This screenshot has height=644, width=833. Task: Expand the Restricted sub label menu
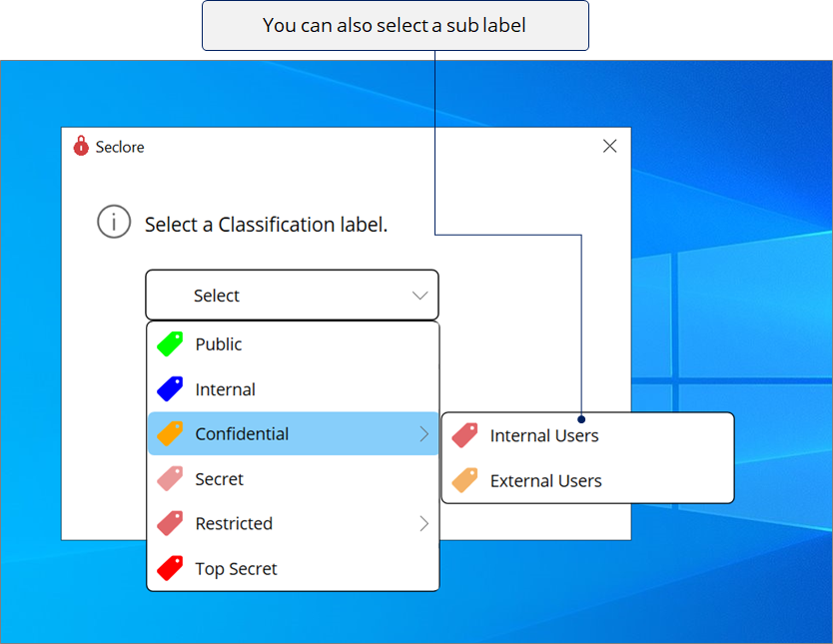423,523
